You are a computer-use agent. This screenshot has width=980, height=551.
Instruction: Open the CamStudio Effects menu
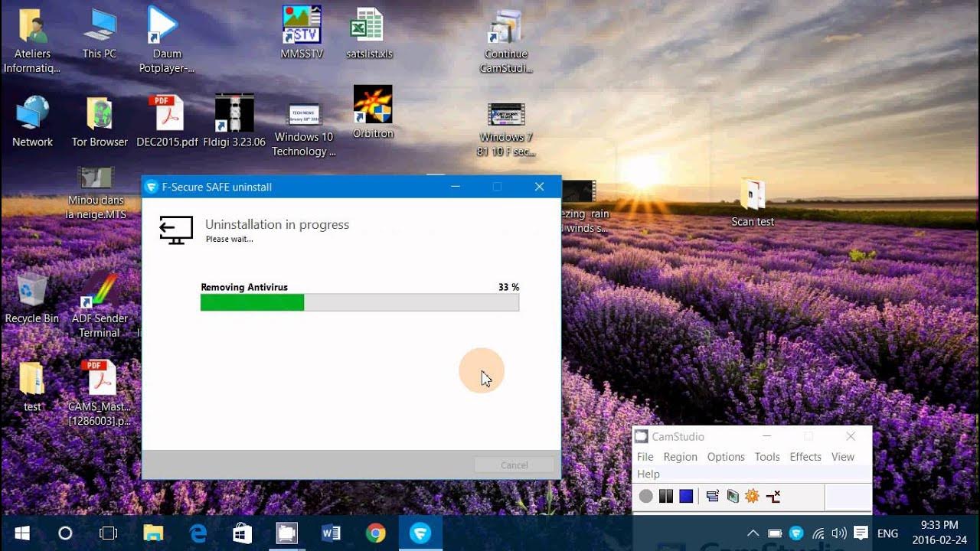click(805, 457)
